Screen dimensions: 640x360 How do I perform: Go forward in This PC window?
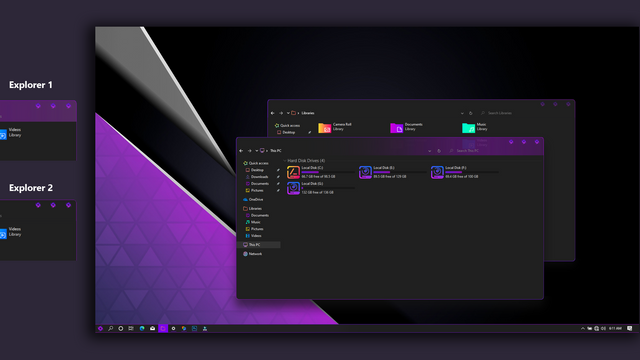tap(249, 151)
